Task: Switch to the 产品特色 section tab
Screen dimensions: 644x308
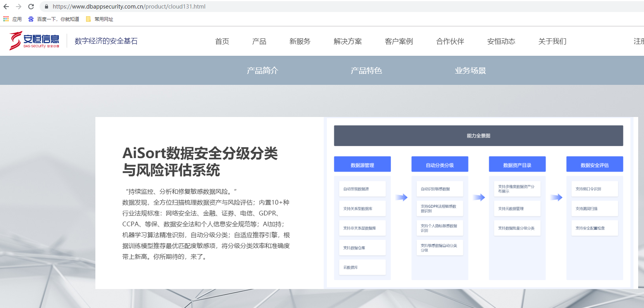Action: click(366, 71)
